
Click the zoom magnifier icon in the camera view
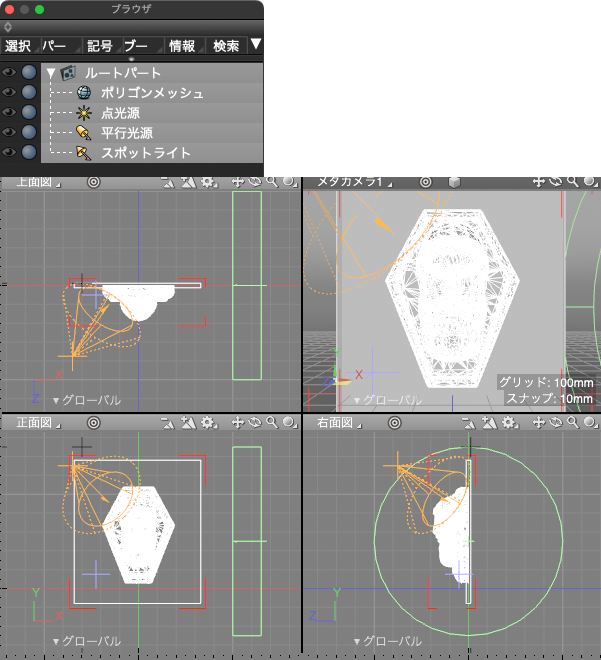(x=573, y=183)
